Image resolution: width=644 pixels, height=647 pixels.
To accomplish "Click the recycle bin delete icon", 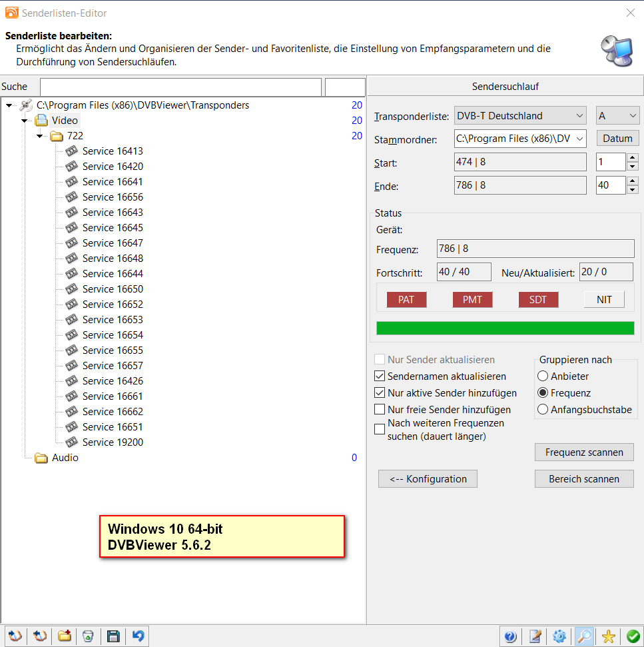I will pos(88,636).
